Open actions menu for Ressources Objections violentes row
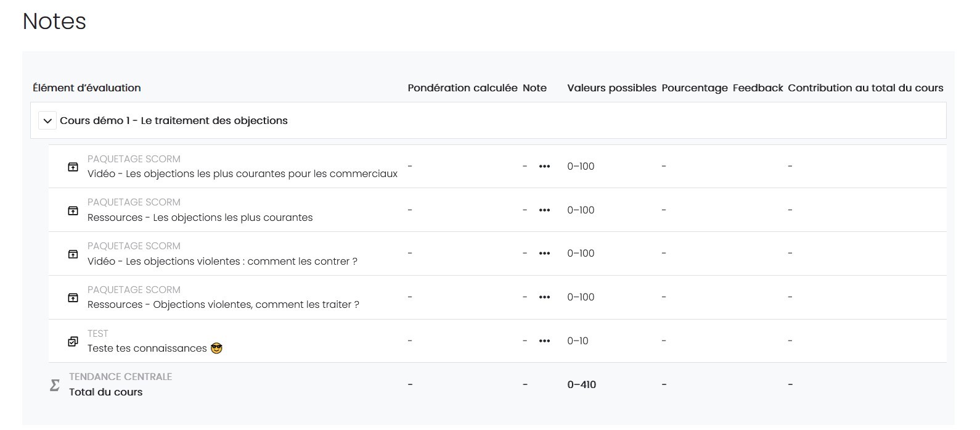The width and height of the screenshot is (980, 430). click(544, 297)
